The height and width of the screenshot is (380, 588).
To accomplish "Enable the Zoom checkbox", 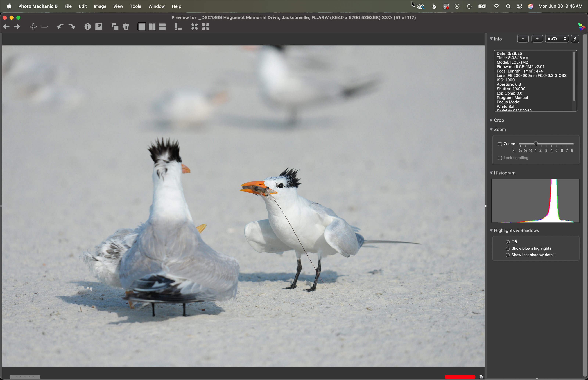I will click(x=500, y=144).
